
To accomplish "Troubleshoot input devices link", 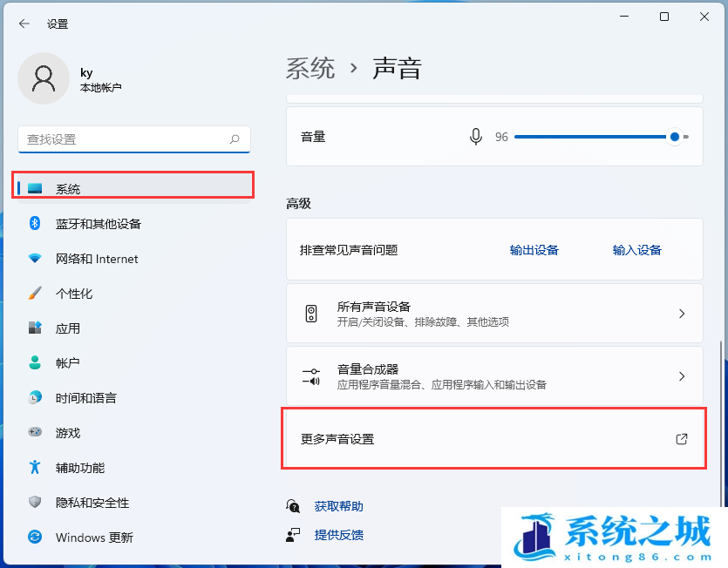I will tap(636, 250).
